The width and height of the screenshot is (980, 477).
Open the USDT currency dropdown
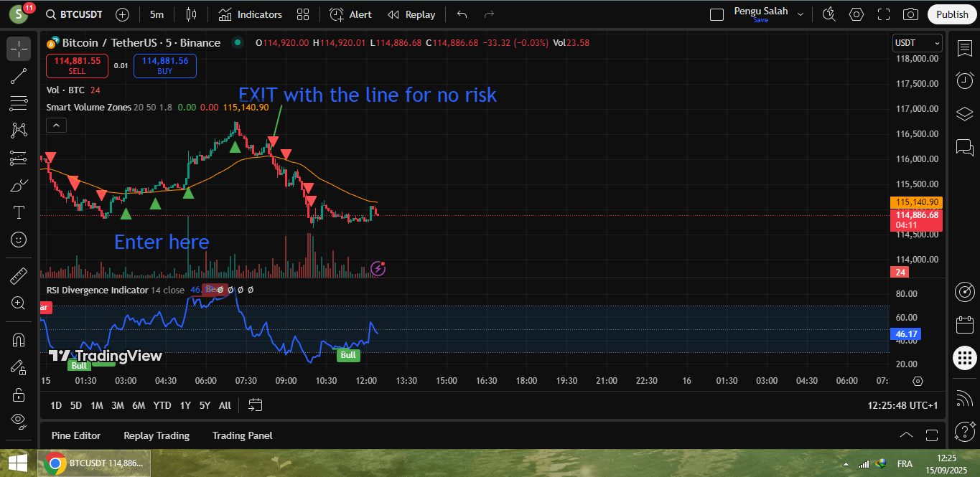(x=918, y=43)
